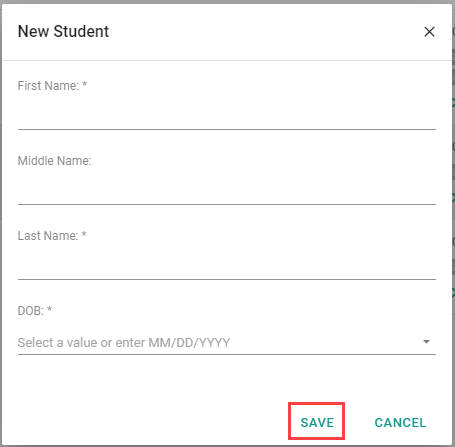
Task: Click the required asterisk beside DOB
Action: point(49,309)
